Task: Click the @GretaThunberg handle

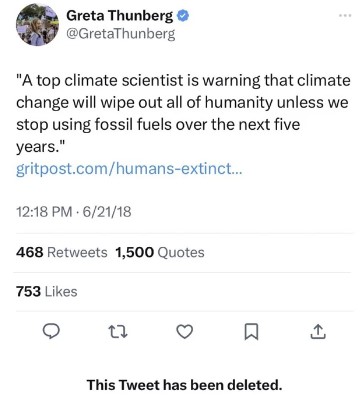Action: click(x=121, y=34)
